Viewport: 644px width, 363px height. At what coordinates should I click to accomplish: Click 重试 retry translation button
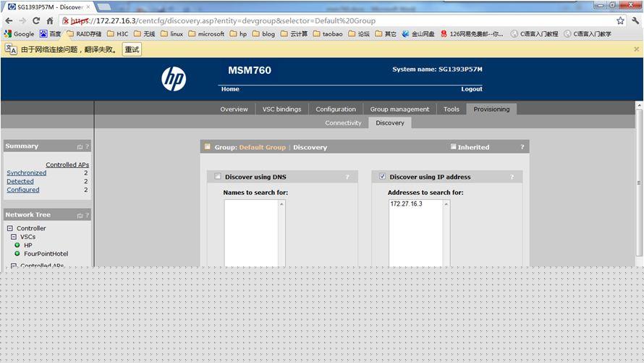click(x=132, y=49)
